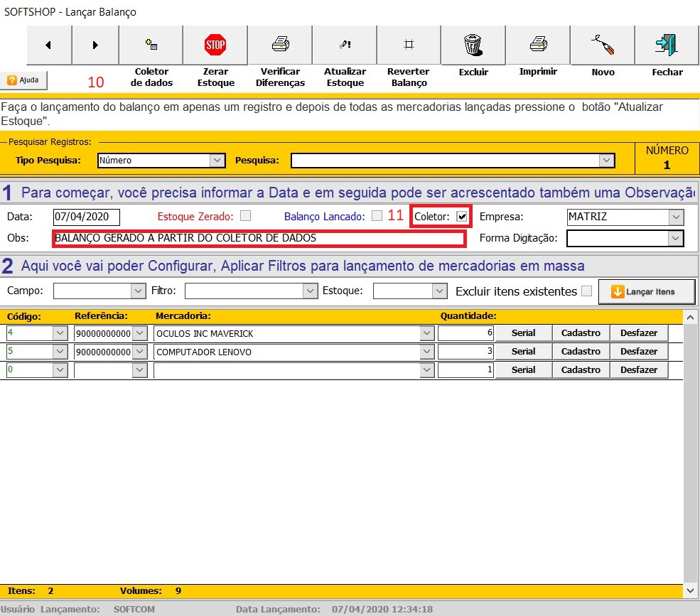Close the window with Fechar icon
The height and width of the screenshot is (616, 700).
[667, 45]
